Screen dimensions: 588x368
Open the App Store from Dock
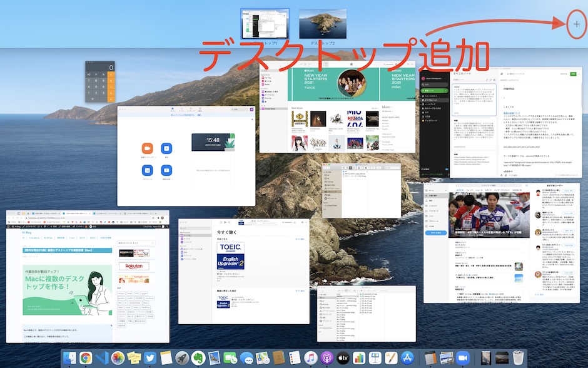tap(407, 358)
